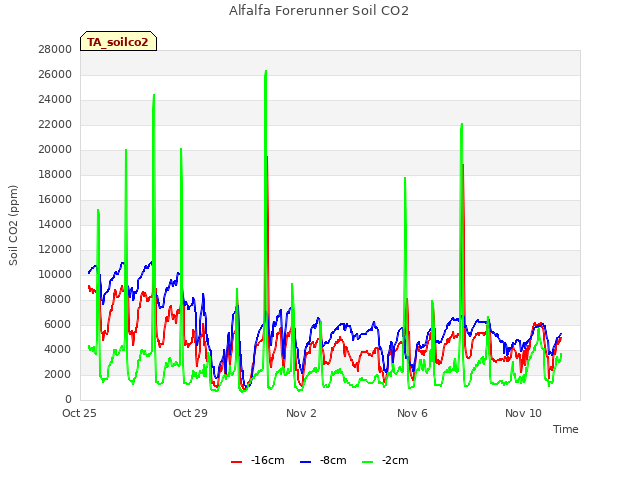Viewport: 640px width, 480px height.
Task: Click the Nov 2 x-axis tick label
Action: coord(301,413)
